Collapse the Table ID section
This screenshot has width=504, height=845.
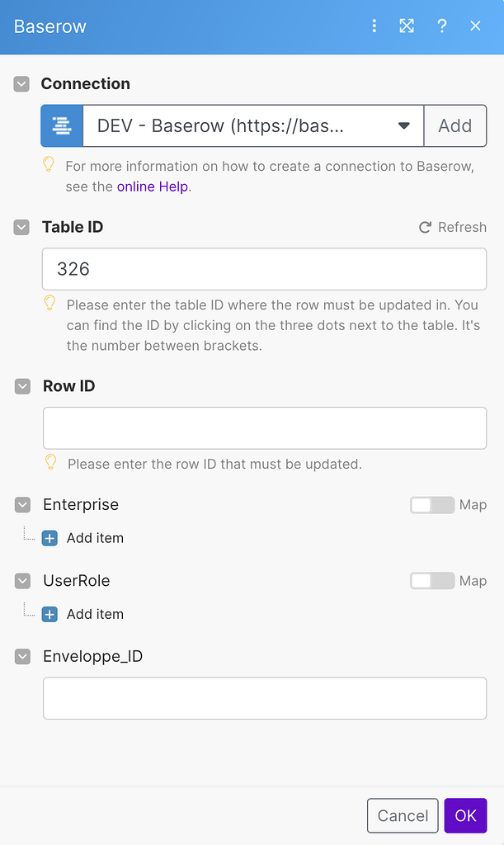point(21,227)
